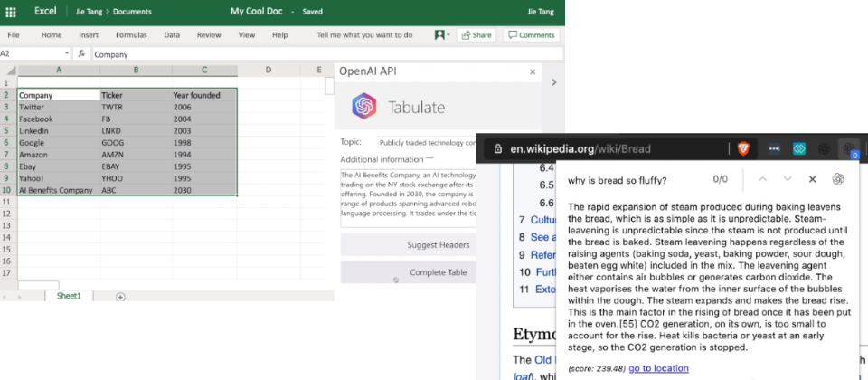
Task: Open the Jie Tang account at top right
Action: (x=541, y=12)
